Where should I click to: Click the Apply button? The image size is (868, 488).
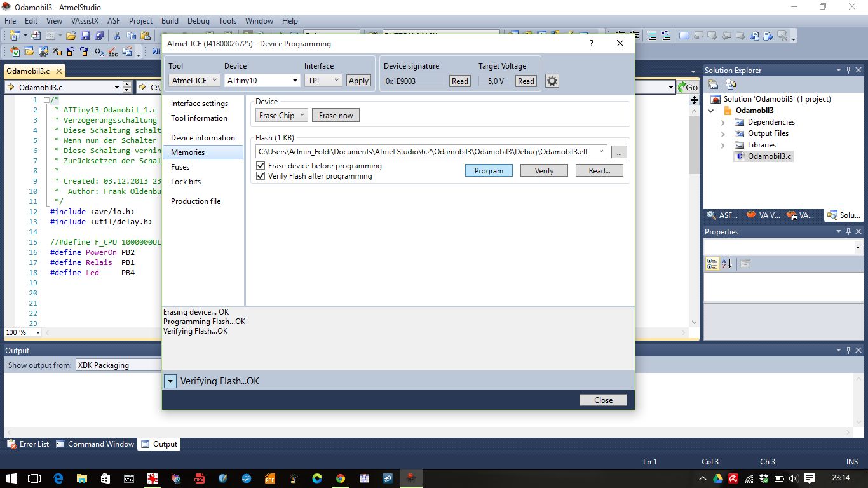(358, 81)
